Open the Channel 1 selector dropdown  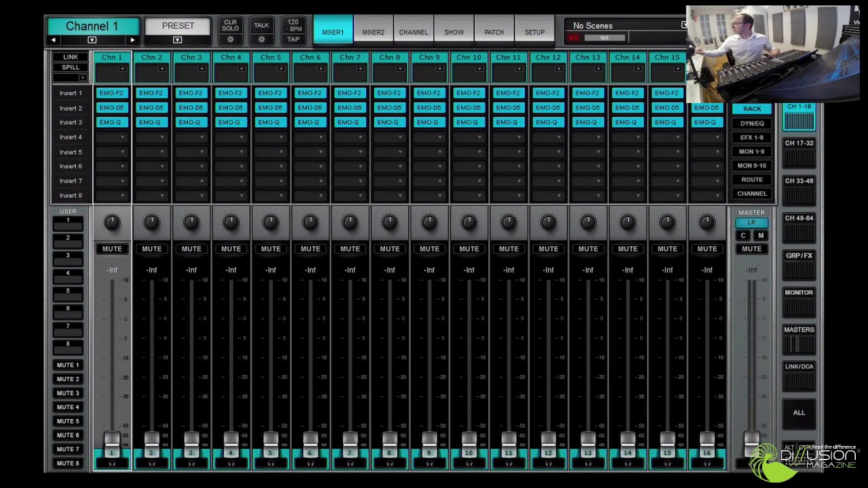92,40
